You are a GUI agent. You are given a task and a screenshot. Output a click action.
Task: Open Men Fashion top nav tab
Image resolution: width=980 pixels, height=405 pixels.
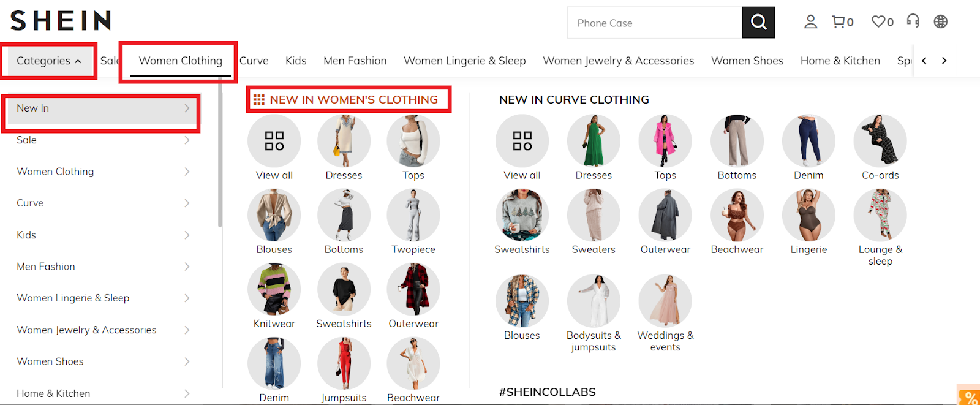click(355, 61)
